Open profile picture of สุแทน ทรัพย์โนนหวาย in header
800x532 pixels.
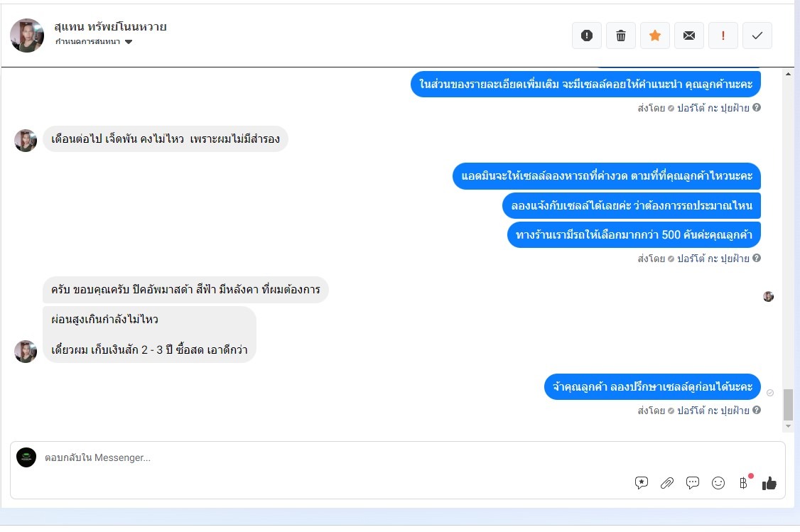point(27,36)
